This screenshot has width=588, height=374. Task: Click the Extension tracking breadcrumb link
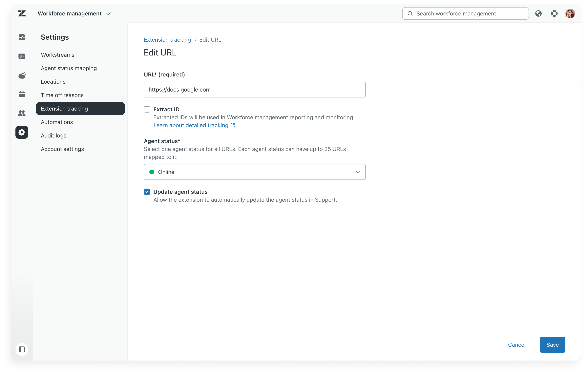click(x=167, y=40)
